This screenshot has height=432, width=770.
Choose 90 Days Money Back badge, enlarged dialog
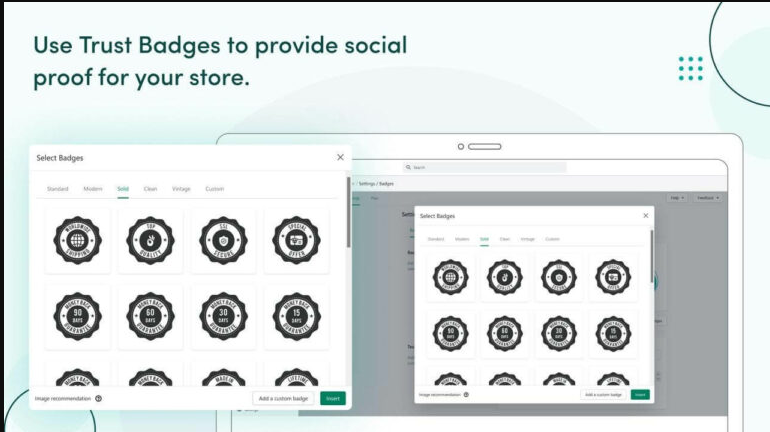(x=78, y=317)
